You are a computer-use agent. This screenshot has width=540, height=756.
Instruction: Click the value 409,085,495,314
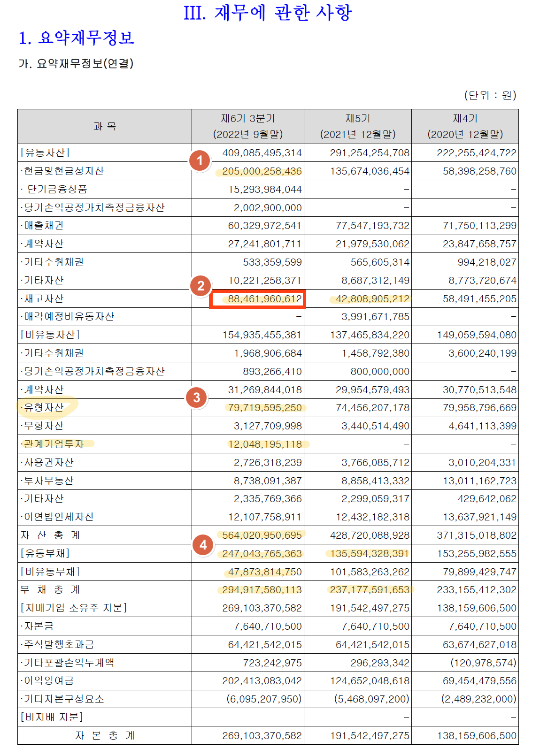262,153
